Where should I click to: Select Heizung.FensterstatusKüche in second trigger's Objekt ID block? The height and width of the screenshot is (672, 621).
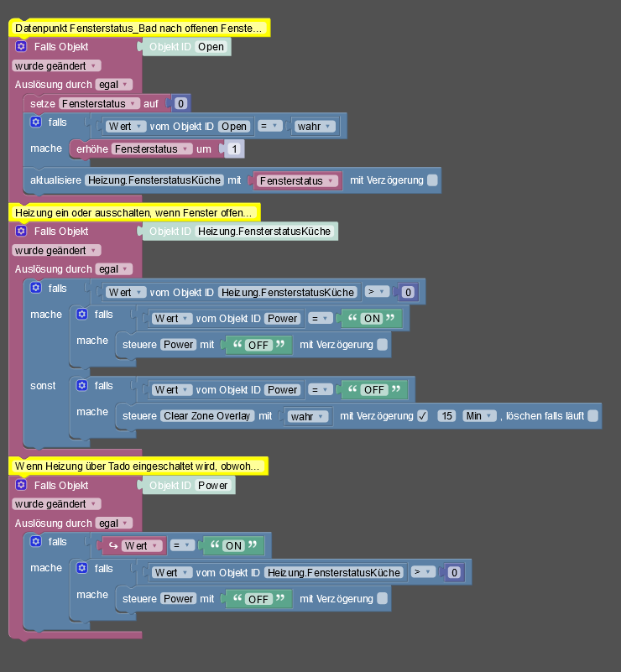[x=264, y=232]
